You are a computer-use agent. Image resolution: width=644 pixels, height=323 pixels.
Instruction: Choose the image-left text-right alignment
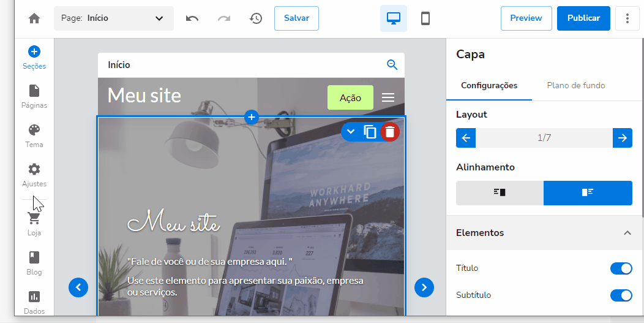(588, 192)
